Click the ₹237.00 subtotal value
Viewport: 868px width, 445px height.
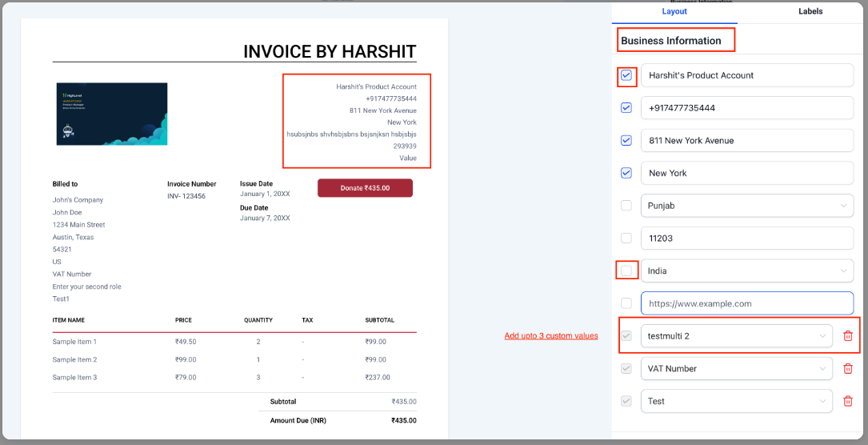[378, 378]
